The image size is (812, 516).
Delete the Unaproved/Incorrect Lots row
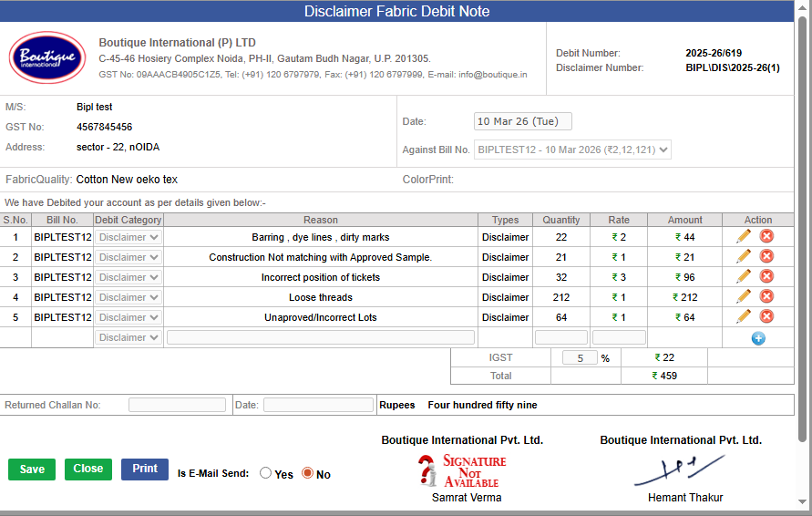tap(766, 316)
